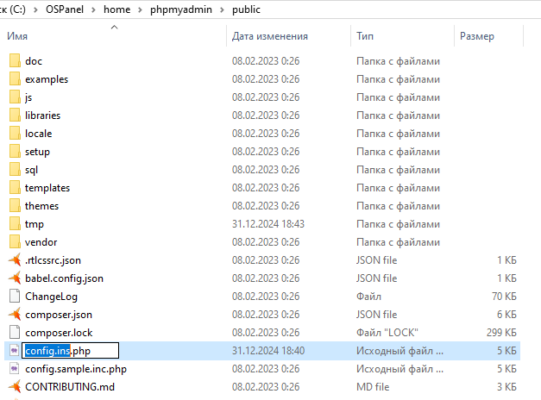Open dropdown chevron after phpmyadmin in path

(x=222, y=10)
